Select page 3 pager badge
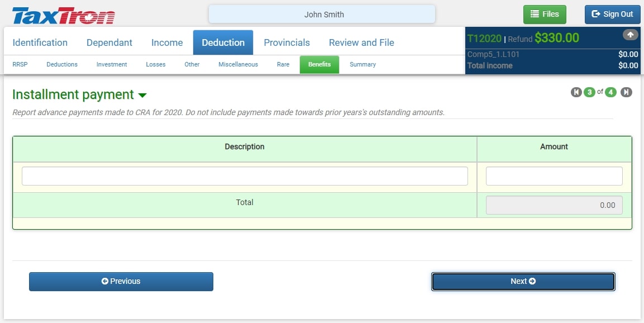The image size is (644, 323). pyautogui.click(x=589, y=92)
